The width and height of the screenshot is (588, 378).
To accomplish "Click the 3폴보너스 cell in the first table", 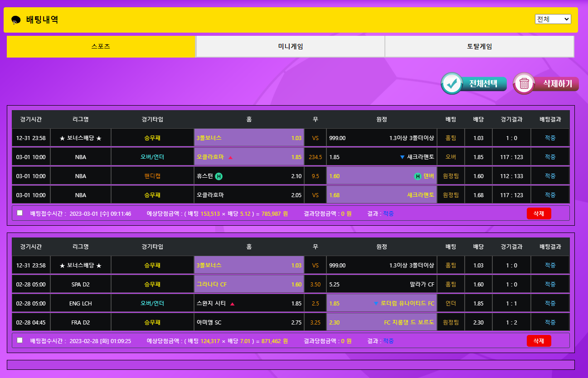I will (x=249, y=138).
